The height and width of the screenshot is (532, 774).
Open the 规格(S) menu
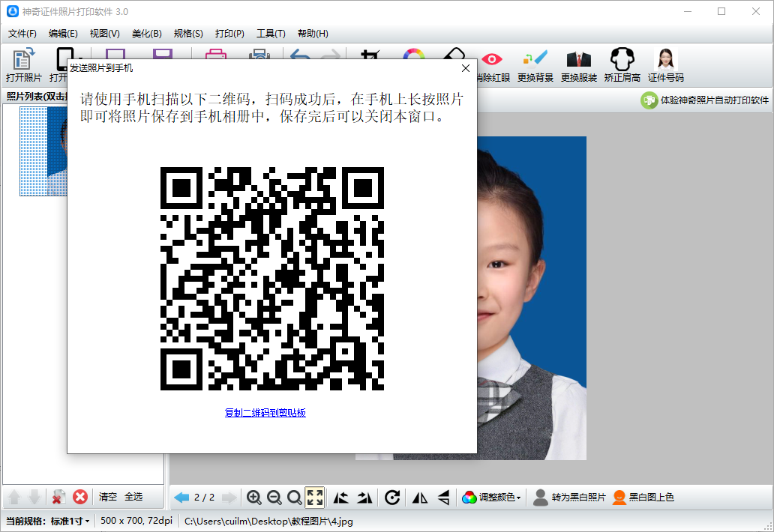click(x=188, y=34)
